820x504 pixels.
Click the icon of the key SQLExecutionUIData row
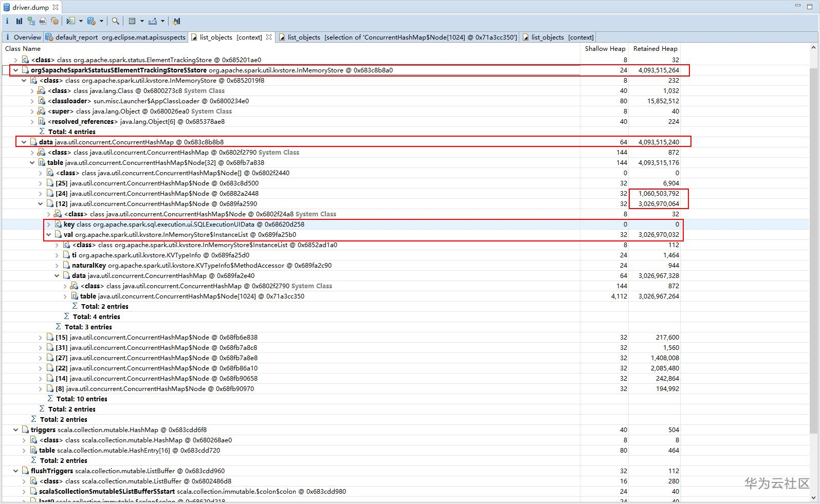click(x=58, y=225)
